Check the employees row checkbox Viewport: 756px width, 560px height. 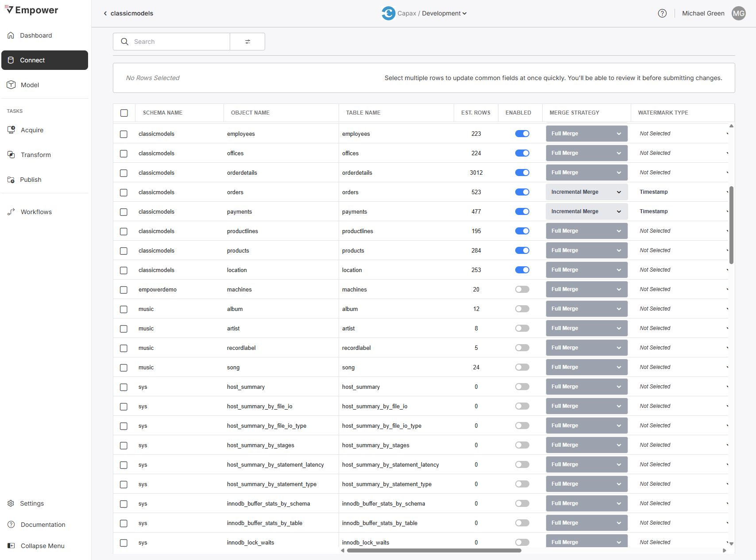coord(124,134)
